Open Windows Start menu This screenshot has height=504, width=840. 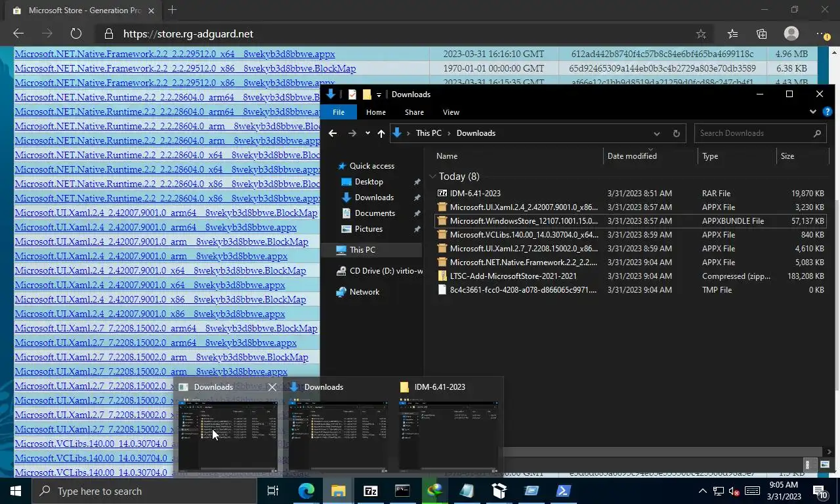coord(16,491)
